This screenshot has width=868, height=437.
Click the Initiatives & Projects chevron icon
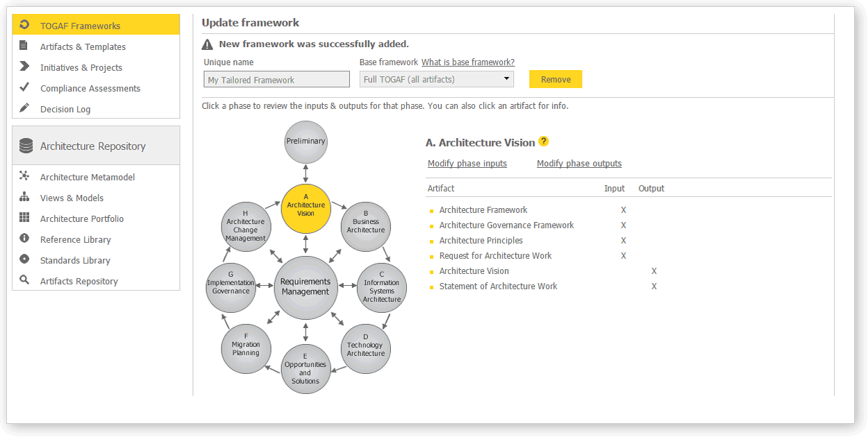coord(24,67)
